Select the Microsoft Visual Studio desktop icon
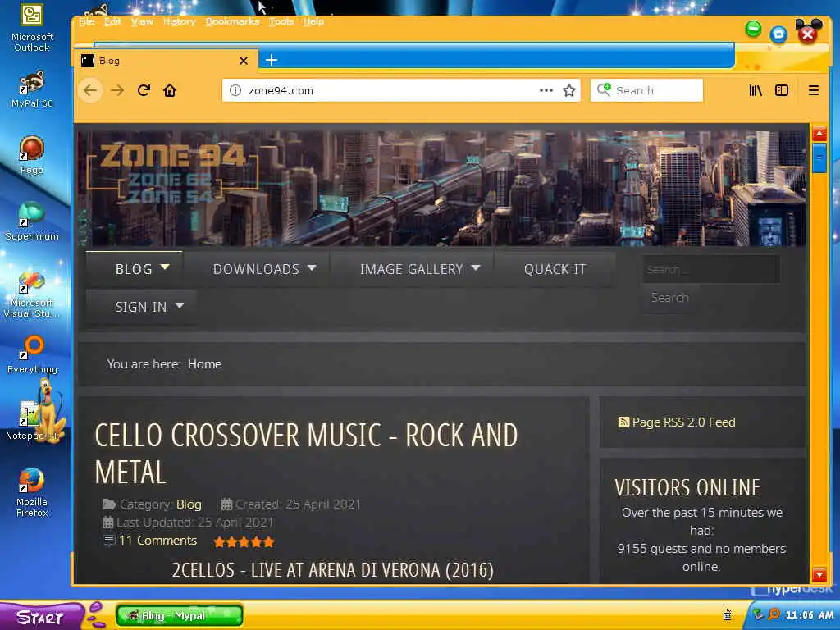The width and height of the screenshot is (840, 630). point(32,294)
